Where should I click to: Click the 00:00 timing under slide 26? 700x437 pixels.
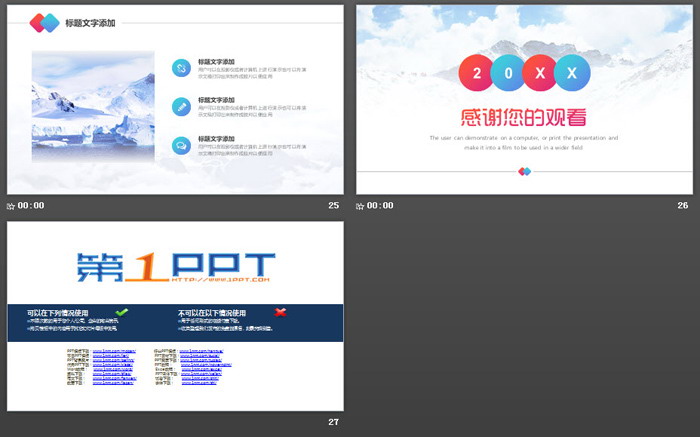click(381, 206)
